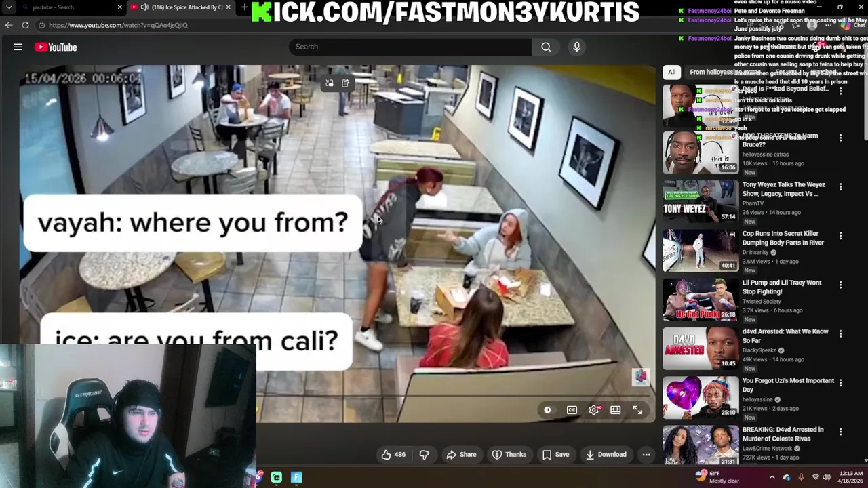Open the D4vd Is F**ked video thumbnail

tap(700, 105)
